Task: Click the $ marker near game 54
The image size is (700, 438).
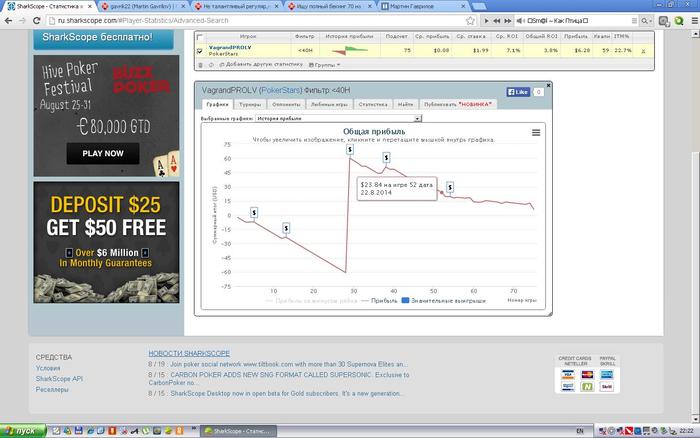Action: (450, 188)
